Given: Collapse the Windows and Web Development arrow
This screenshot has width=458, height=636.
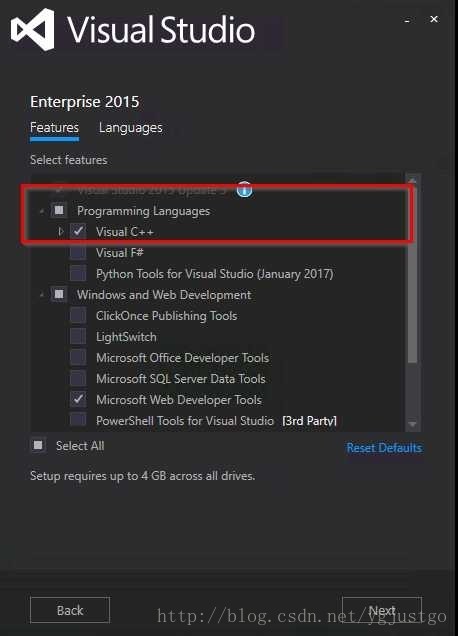Looking at the screenshot, I should click(41, 295).
